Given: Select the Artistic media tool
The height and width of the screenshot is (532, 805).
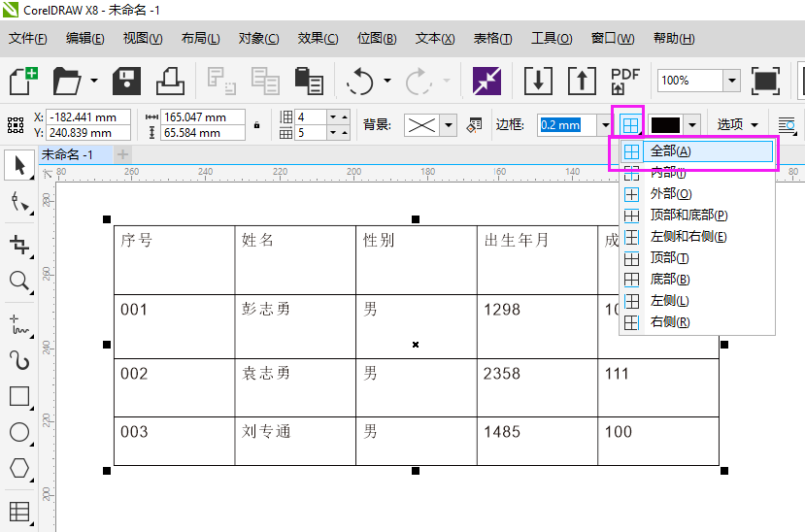Looking at the screenshot, I should (19, 360).
